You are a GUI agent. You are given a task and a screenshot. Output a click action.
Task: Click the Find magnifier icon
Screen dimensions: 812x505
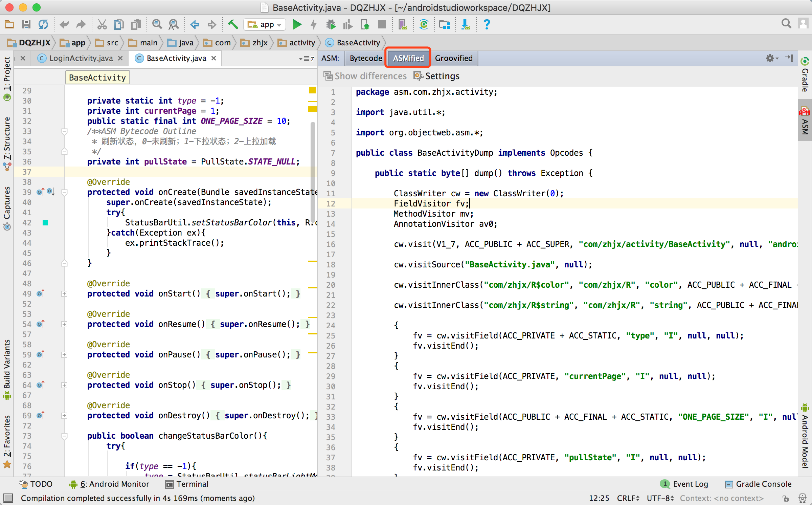[157, 24]
